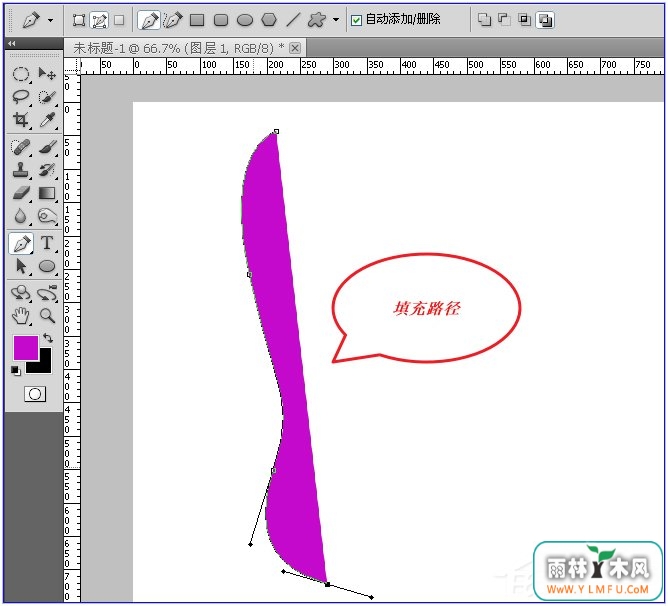Choose Pen tool in options bar
668x606 pixels.
pyautogui.click(x=149, y=20)
